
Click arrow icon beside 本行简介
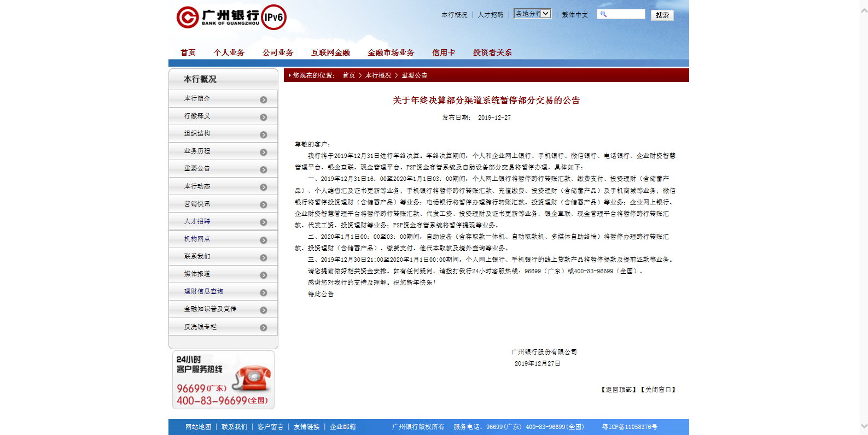point(263,99)
